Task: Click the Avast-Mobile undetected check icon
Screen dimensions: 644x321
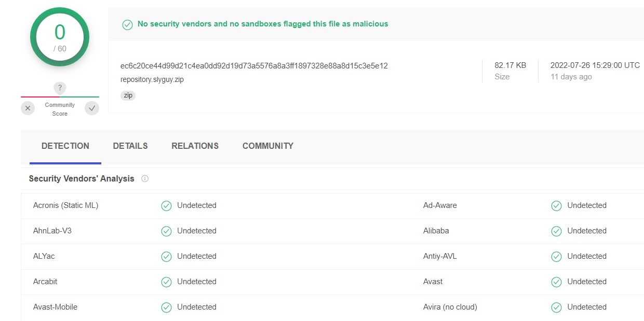Action: tap(166, 308)
